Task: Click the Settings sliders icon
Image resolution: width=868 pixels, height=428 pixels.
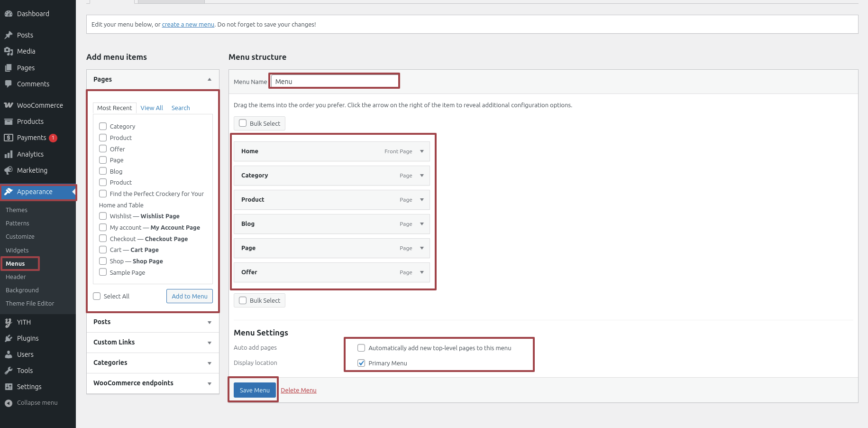Action: point(9,387)
